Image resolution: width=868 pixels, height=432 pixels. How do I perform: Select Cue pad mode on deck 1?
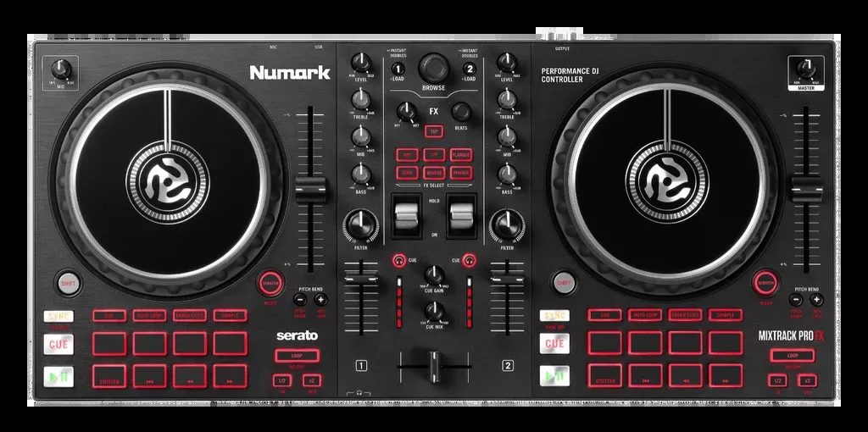(109, 316)
